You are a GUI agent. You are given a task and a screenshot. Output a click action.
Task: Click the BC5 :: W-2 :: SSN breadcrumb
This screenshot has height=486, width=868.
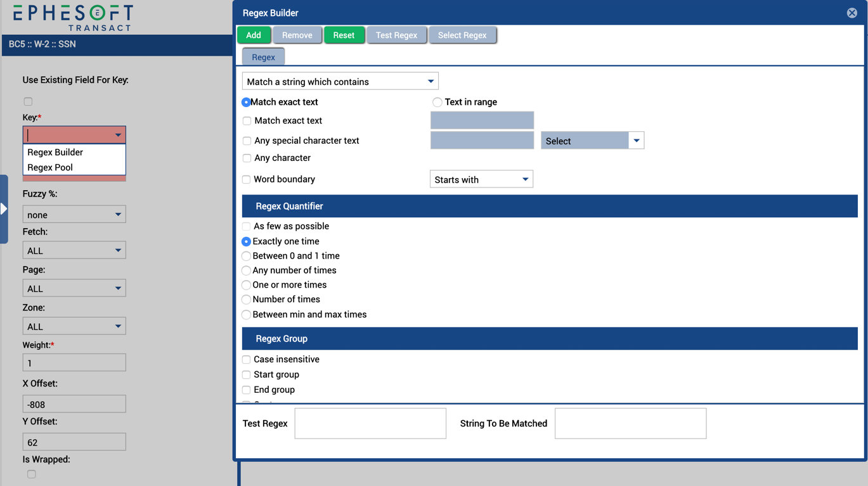pos(42,44)
